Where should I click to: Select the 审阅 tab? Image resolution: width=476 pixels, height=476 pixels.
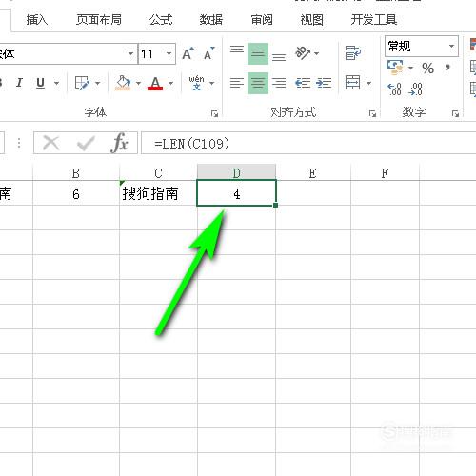tap(262, 20)
